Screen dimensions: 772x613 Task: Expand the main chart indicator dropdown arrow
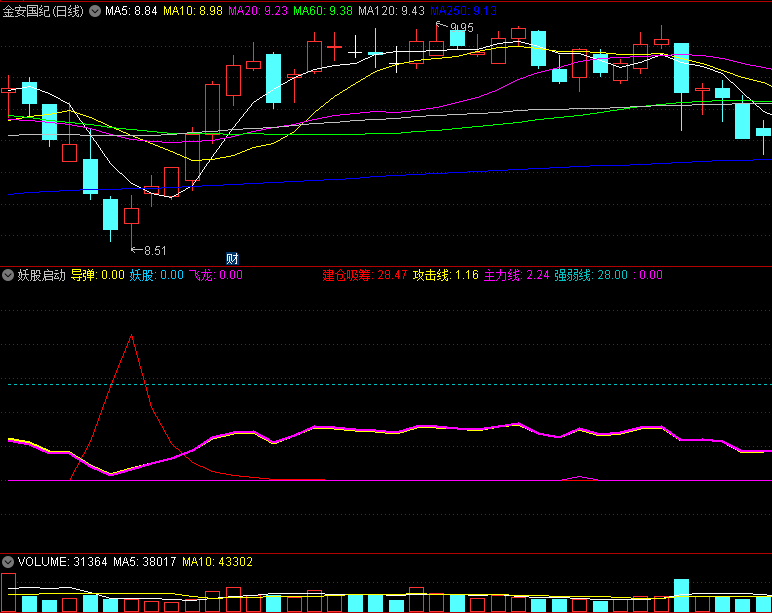95,11
